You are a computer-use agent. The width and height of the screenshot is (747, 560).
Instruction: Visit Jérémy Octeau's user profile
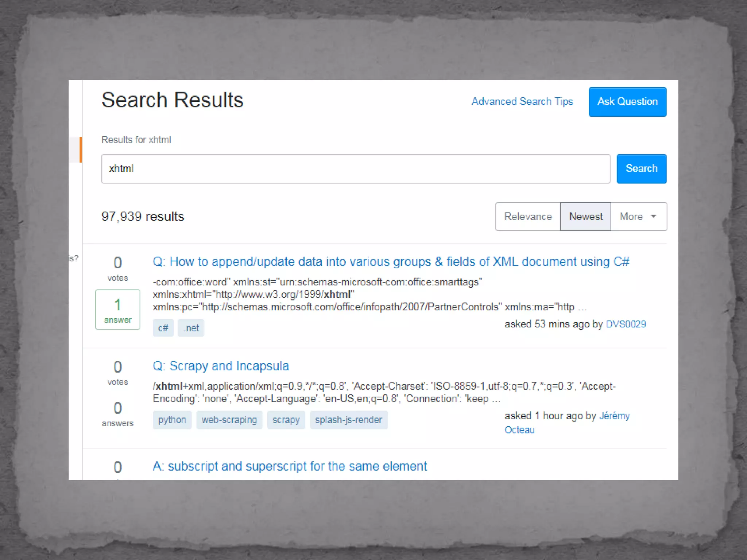point(614,416)
